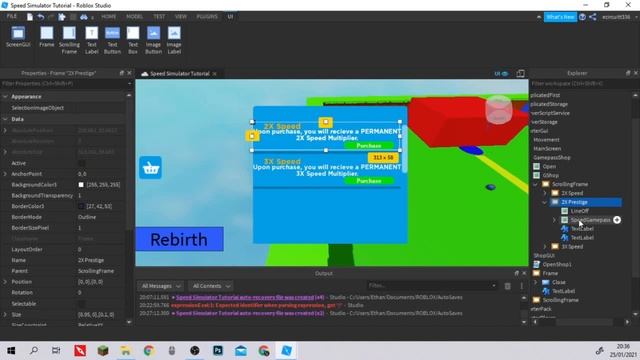Toggle the Selectable property checkbox

coord(81,304)
